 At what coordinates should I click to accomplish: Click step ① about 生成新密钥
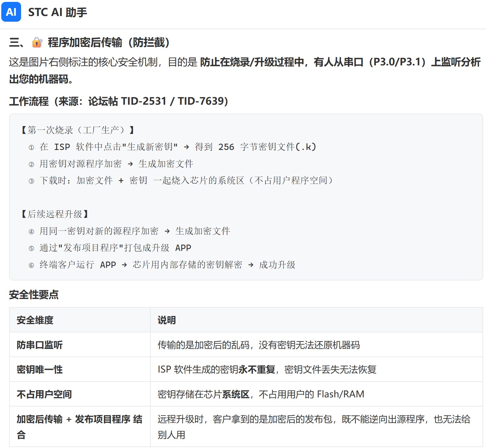coord(172,147)
